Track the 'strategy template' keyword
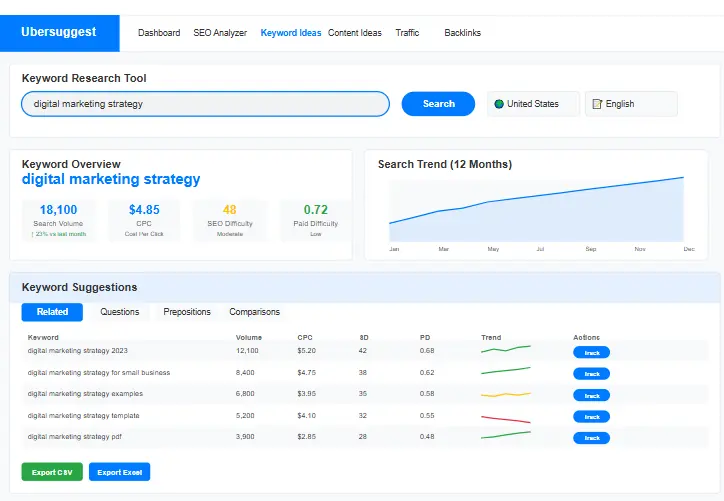Screen dimensions: 724x501 [x=591, y=417]
